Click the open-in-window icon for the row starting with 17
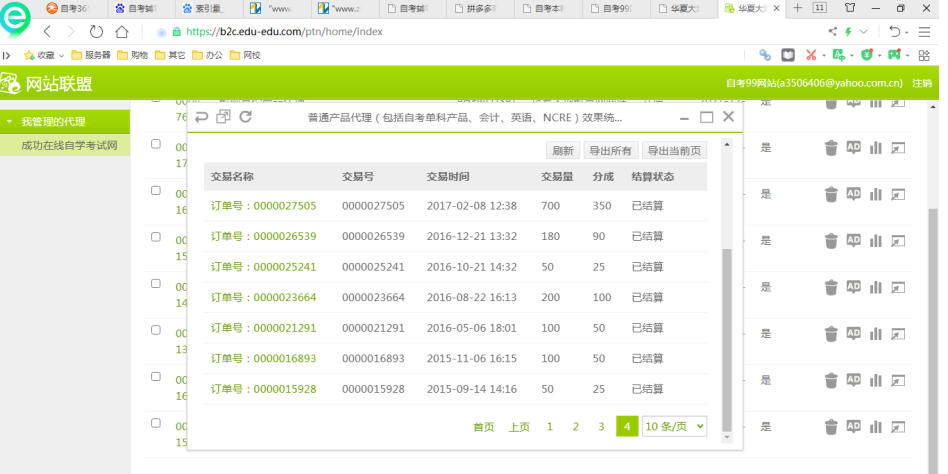This screenshot has width=948, height=474. click(x=898, y=148)
